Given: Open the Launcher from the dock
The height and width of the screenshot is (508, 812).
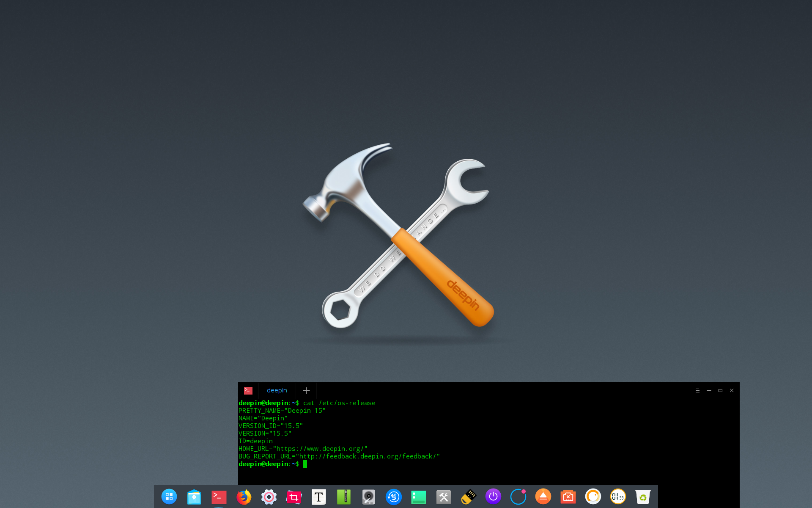Looking at the screenshot, I should [169, 497].
